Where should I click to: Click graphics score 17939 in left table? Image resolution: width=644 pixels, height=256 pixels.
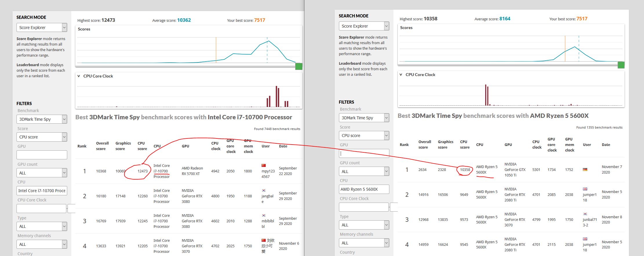121,221
